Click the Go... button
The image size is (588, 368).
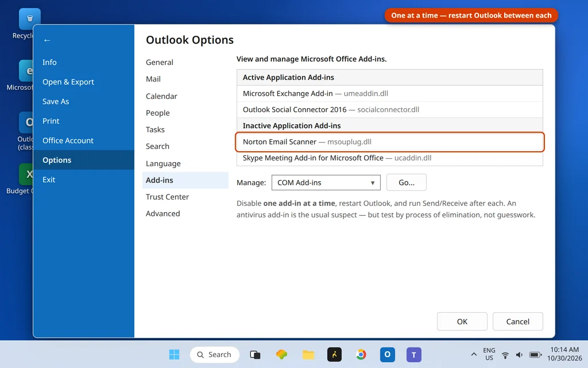(x=407, y=182)
